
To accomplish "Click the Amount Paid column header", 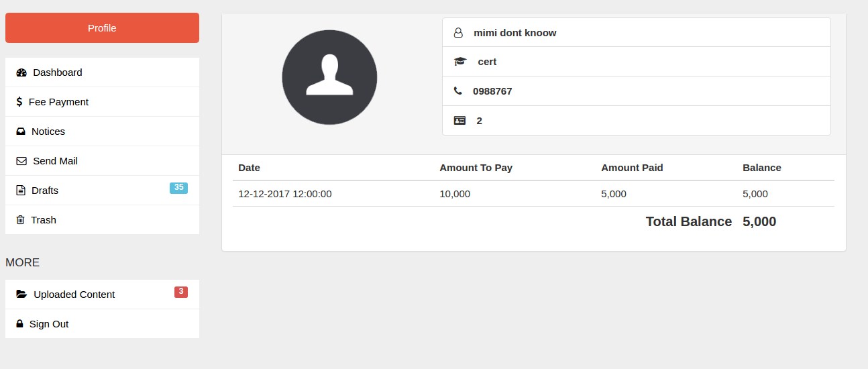I will (x=632, y=168).
